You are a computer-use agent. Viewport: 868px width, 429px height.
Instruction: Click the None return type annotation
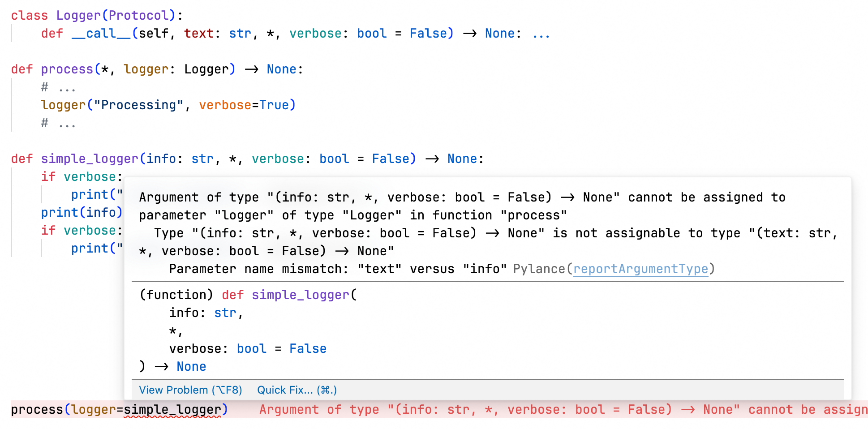tap(462, 159)
